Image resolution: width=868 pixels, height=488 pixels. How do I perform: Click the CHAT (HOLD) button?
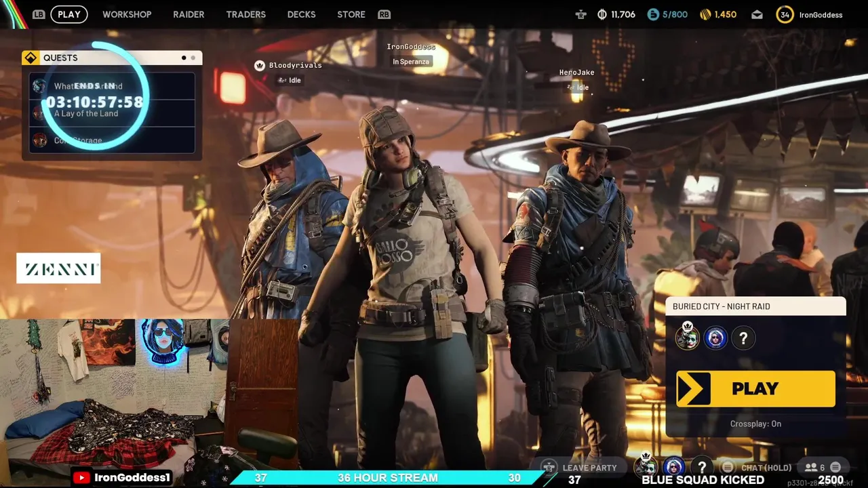pyautogui.click(x=766, y=468)
